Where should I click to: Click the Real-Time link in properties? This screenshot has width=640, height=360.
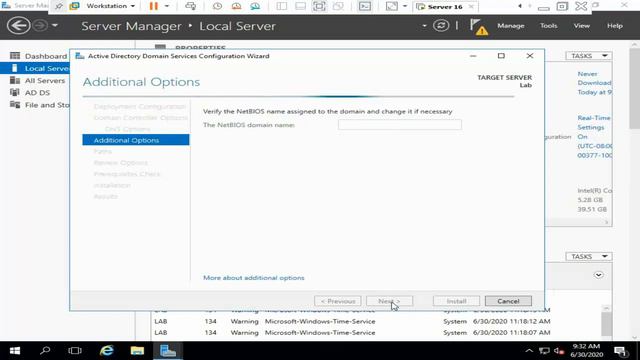pyautogui.click(x=593, y=118)
